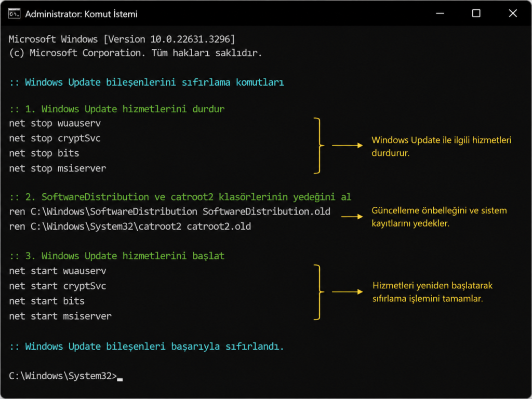Click the 'net stop cryptSvc' command
The image size is (532, 399).
coord(55,138)
